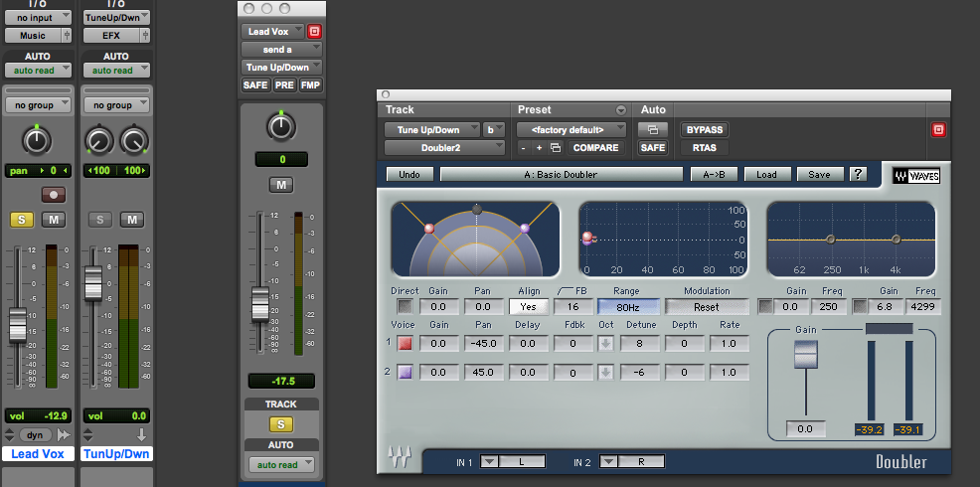Mute the TunUp/Dwn track
The height and width of the screenshot is (487, 980).
pos(133,219)
